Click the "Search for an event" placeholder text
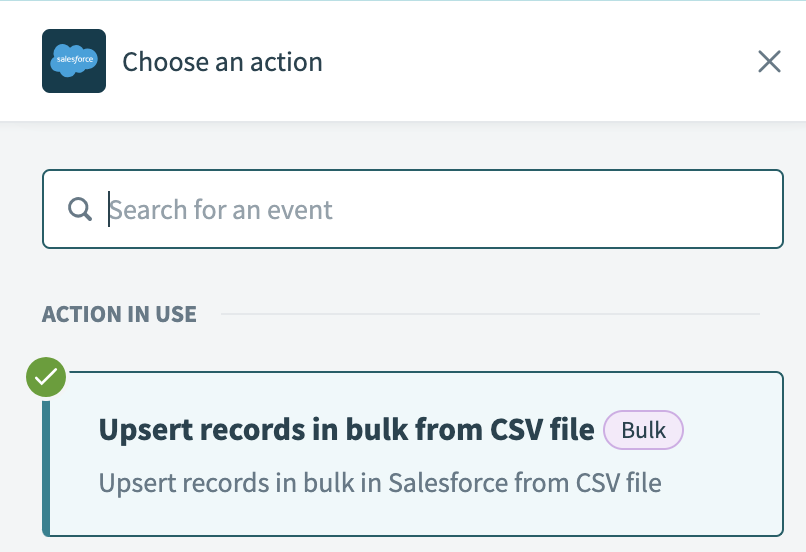This screenshot has width=806, height=552. 222,210
